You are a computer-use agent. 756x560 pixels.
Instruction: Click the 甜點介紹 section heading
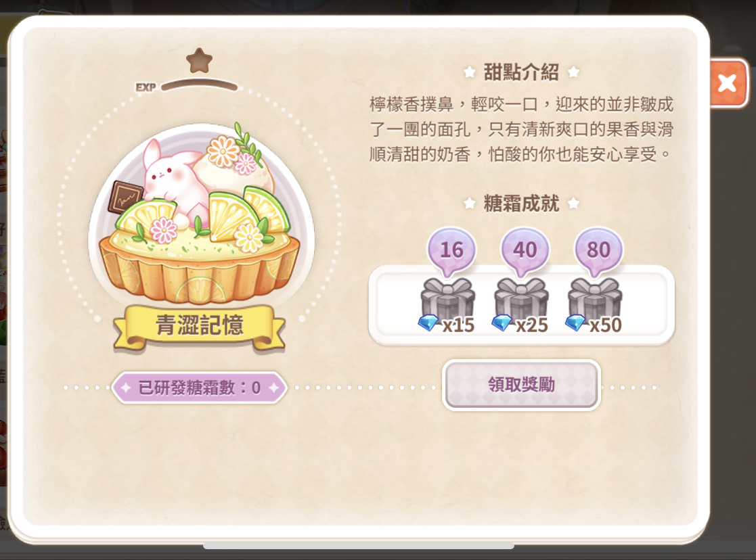coord(521,72)
